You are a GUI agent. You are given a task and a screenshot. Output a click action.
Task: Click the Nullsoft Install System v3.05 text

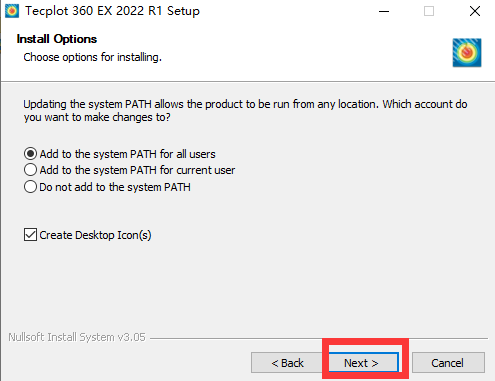tap(77, 337)
